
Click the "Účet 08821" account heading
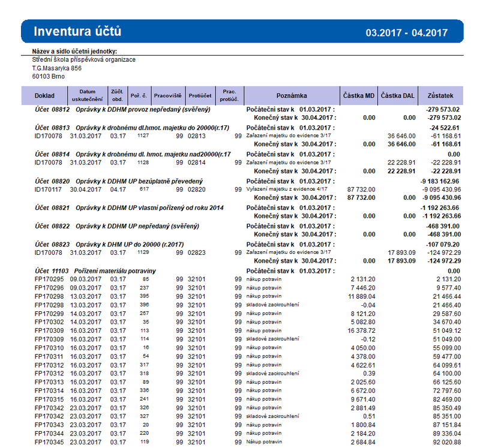52,208
